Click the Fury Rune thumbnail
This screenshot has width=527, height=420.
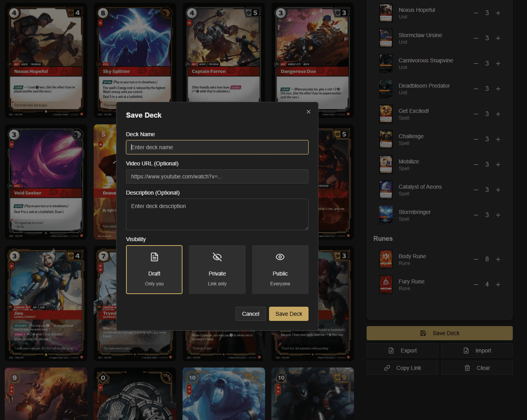click(386, 285)
